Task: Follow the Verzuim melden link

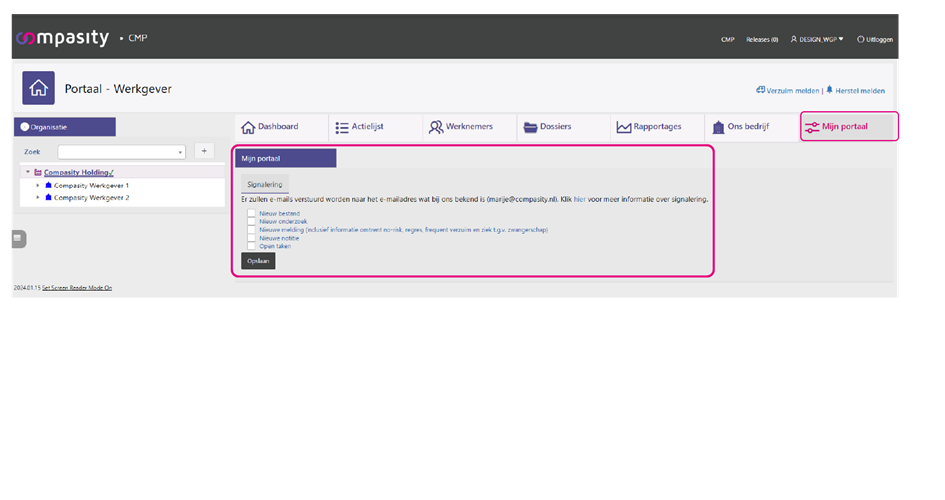Action: click(x=793, y=90)
